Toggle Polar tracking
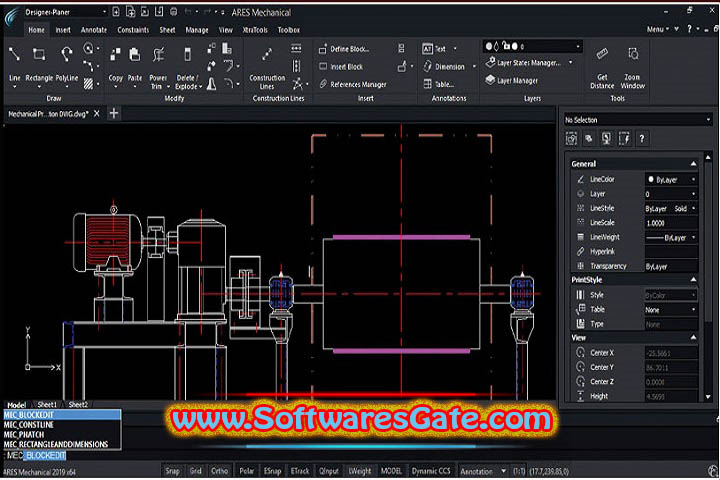 click(247, 471)
